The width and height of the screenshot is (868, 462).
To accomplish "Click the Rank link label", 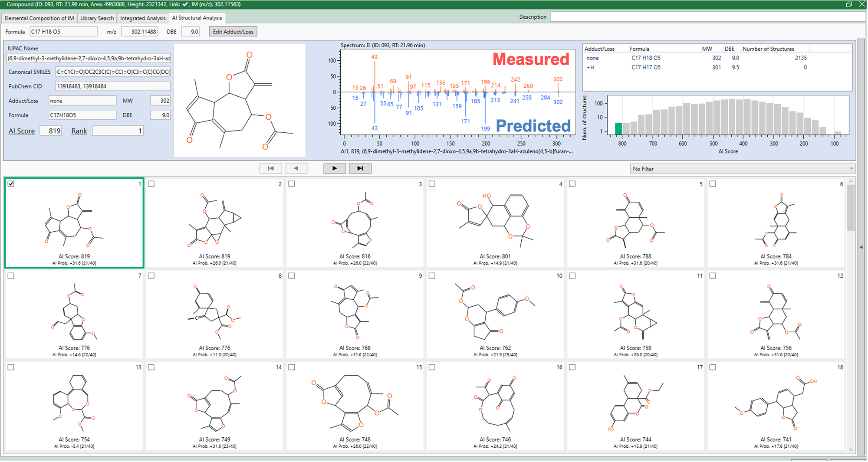I will click(x=79, y=131).
